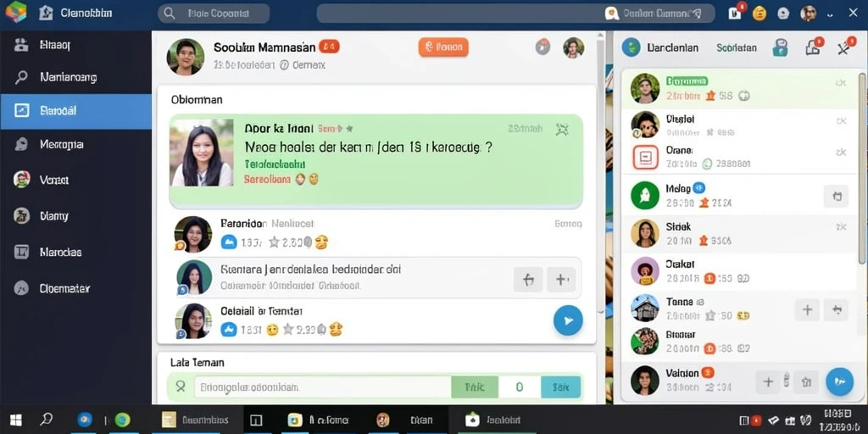Image resolution: width=868 pixels, height=434 pixels.
Task: Click the red Sereolbara text in green card
Action: pos(267,180)
